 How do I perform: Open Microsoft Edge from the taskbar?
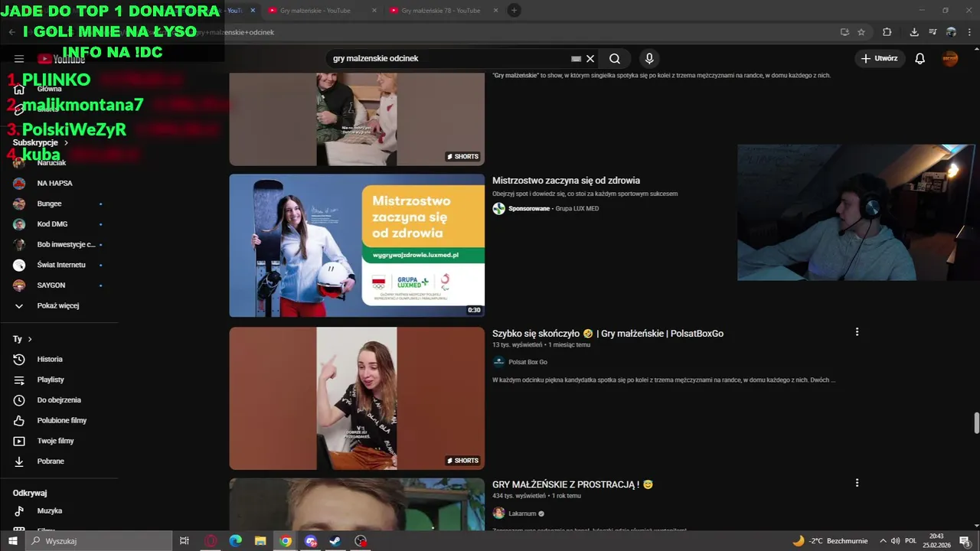coord(236,541)
